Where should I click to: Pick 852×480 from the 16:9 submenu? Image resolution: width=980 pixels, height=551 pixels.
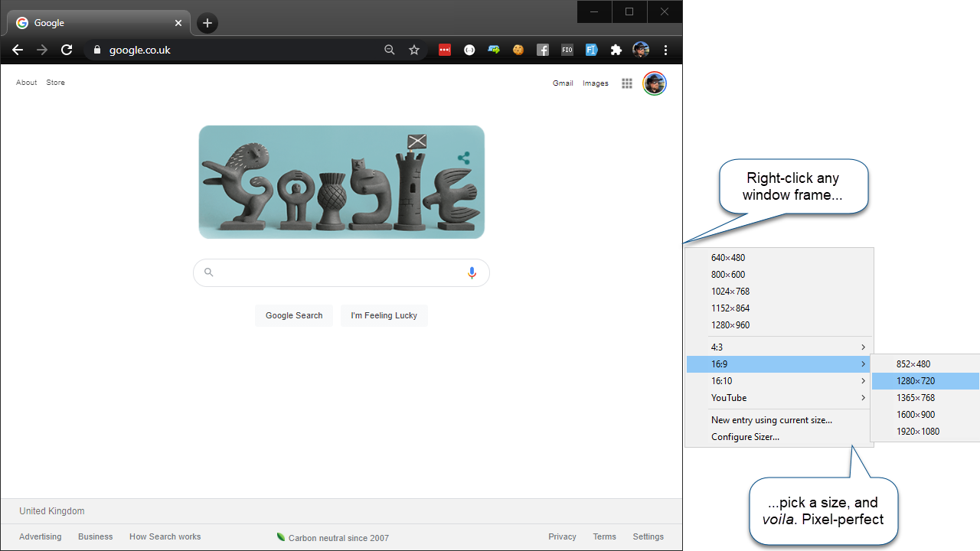[926, 364]
